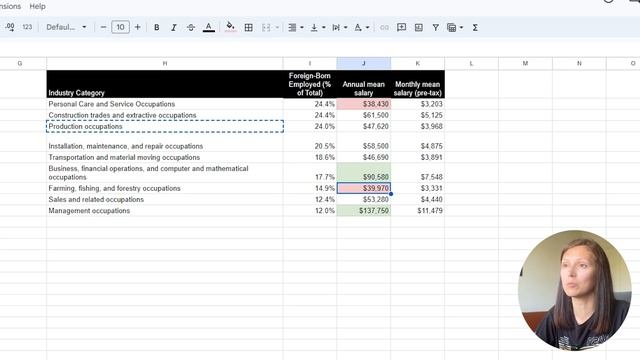Click the 17.7% percentage cell
The width and height of the screenshot is (640, 360).
click(x=310, y=173)
